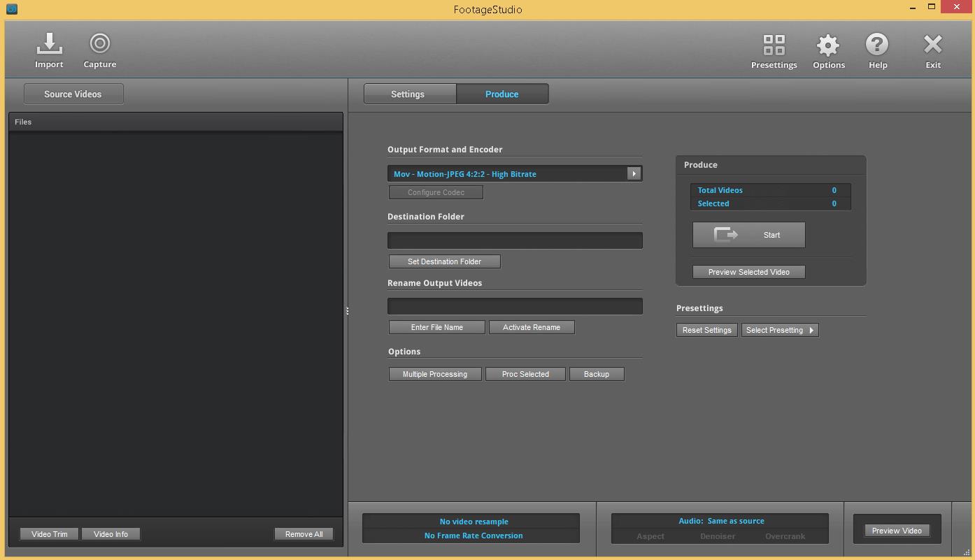The width and height of the screenshot is (975, 560).
Task: Minimize the FootageStudio window
Action: 913,8
